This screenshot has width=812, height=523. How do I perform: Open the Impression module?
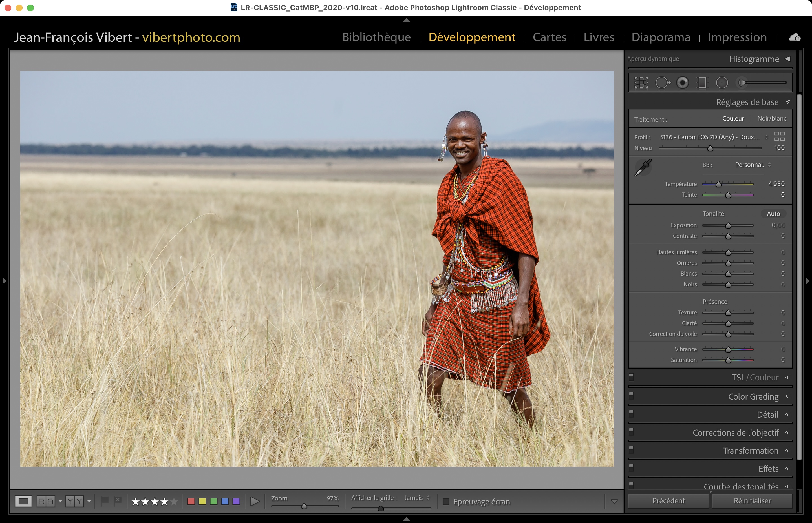pos(737,37)
